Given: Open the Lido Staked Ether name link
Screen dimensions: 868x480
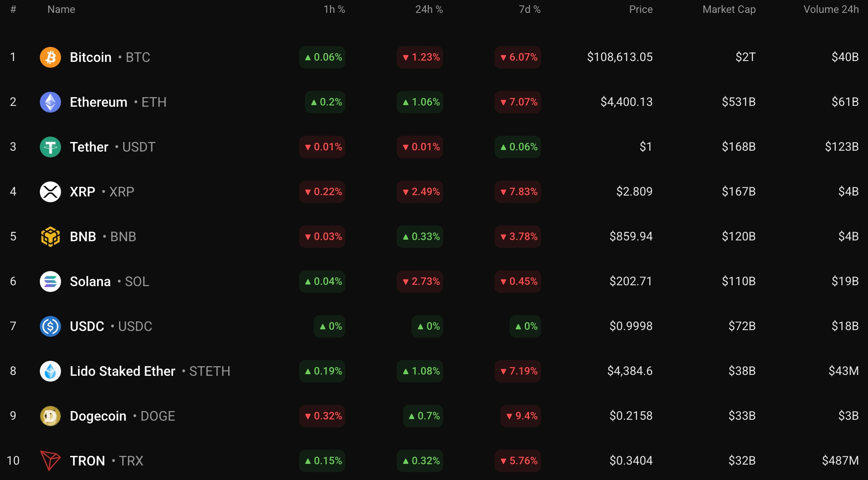Looking at the screenshot, I should click(x=122, y=371).
